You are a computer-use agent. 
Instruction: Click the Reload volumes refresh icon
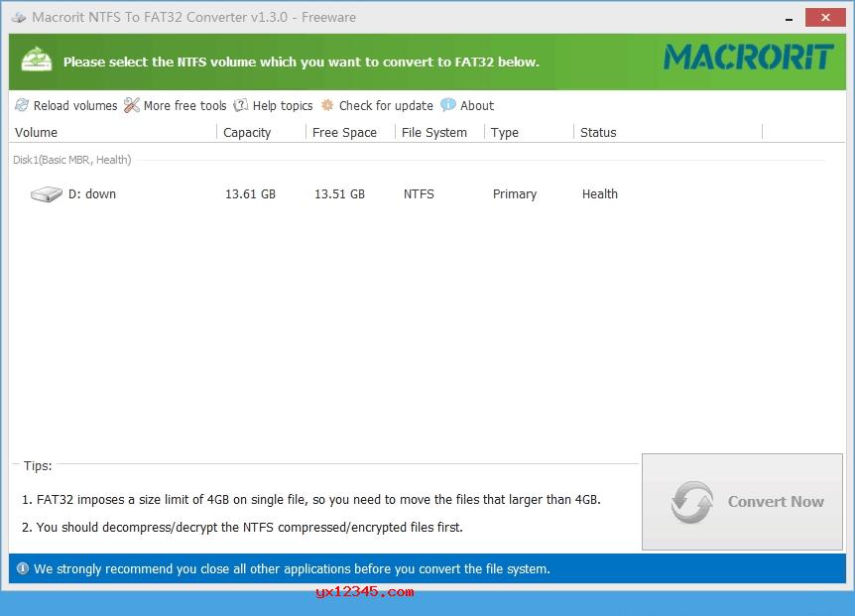click(x=22, y=105)
